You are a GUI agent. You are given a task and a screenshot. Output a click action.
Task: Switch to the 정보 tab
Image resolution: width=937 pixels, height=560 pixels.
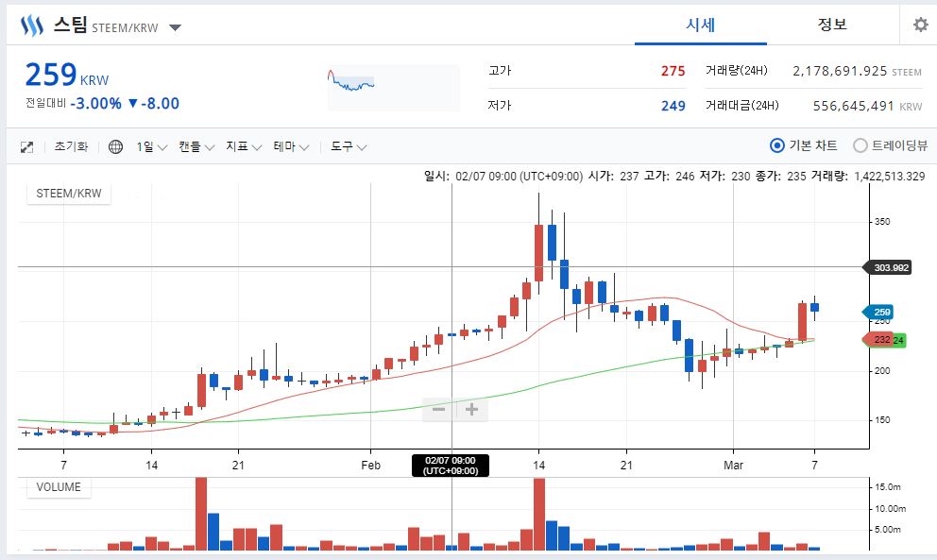click(832, 25)
